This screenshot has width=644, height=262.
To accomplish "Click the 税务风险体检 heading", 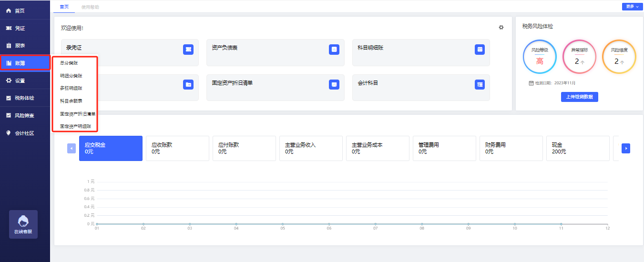I will (x=538, y=27).
